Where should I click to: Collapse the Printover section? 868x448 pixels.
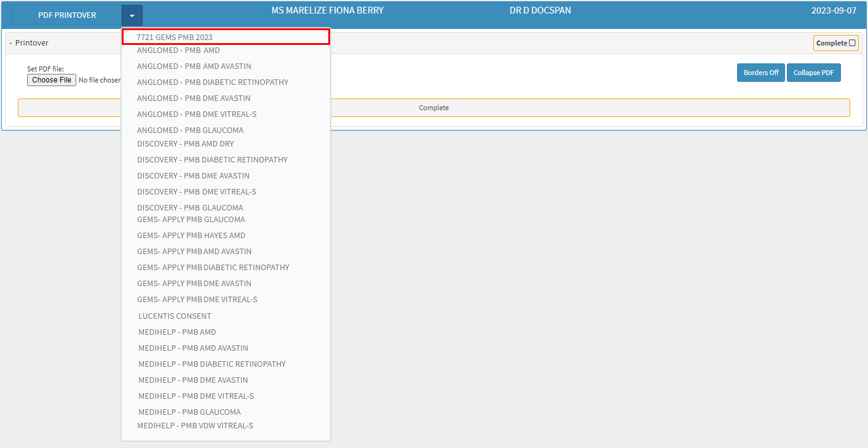[x=10, y=43]
